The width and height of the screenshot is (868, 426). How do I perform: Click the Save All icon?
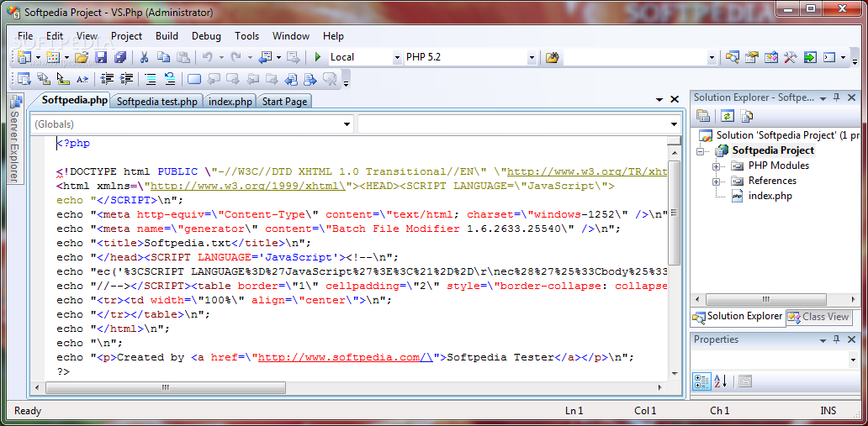point(120,57)
